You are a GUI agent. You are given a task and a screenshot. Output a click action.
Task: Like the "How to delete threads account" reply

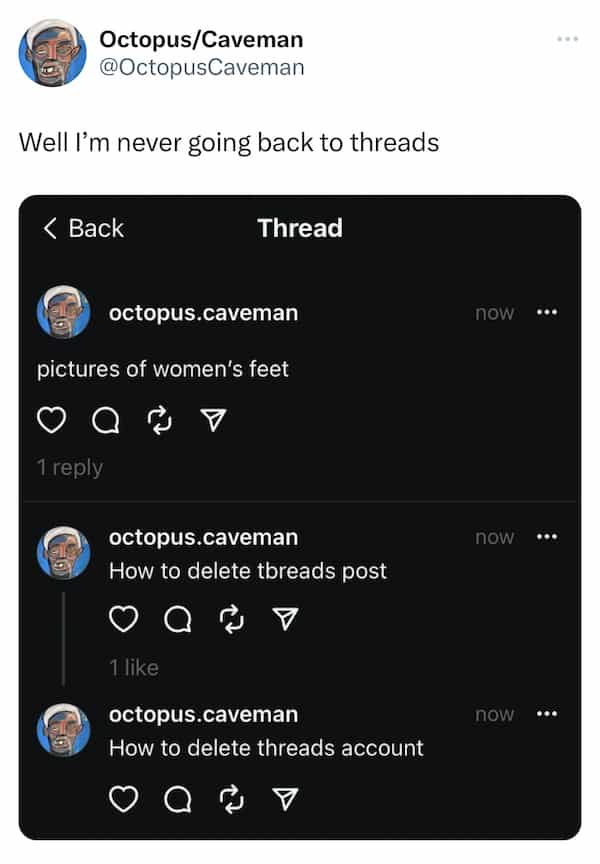point(122,798)
